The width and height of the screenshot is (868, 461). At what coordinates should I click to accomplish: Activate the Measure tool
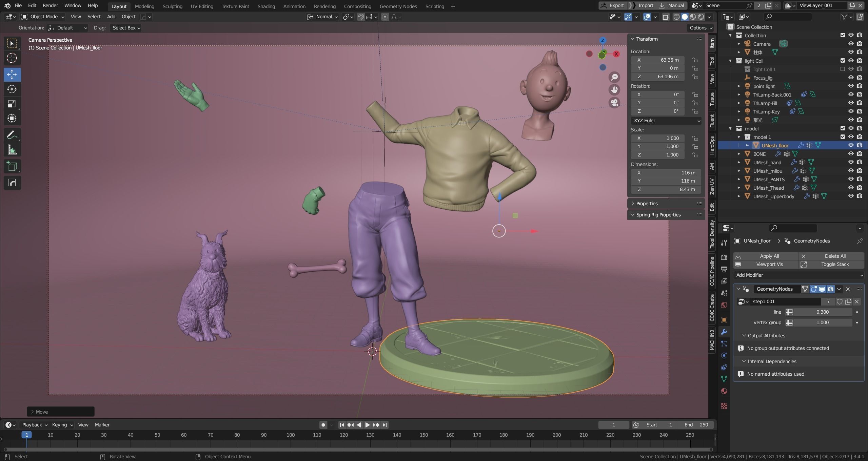12,150
